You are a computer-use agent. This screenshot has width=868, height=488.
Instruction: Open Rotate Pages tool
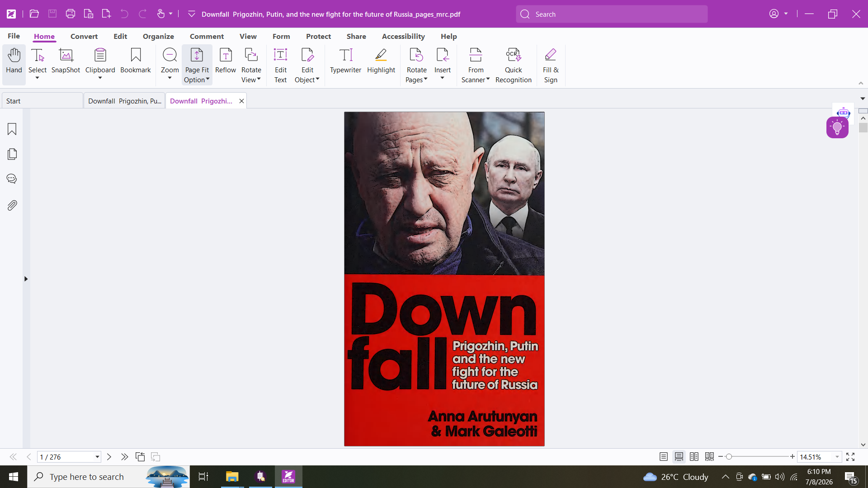[x=416, y=66]
